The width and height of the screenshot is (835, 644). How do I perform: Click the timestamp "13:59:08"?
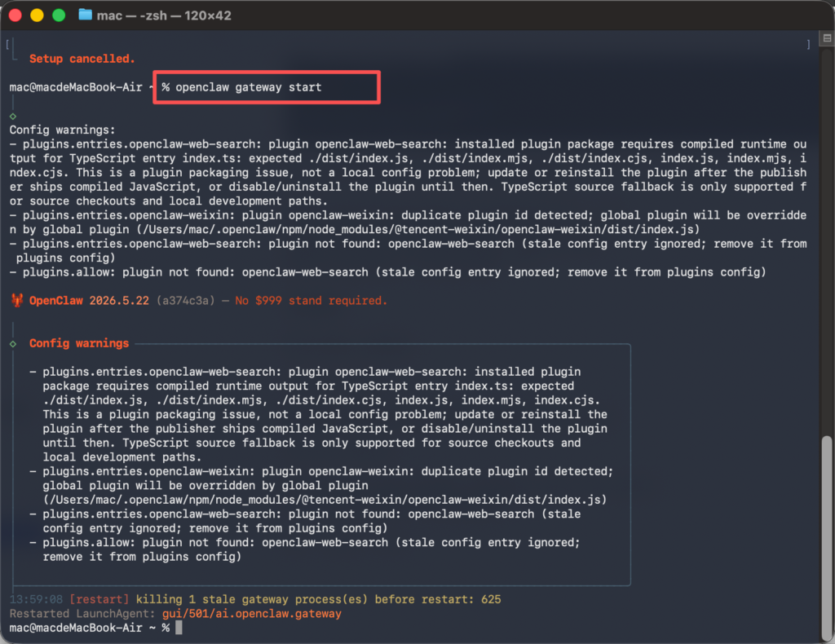pos(36,599)
